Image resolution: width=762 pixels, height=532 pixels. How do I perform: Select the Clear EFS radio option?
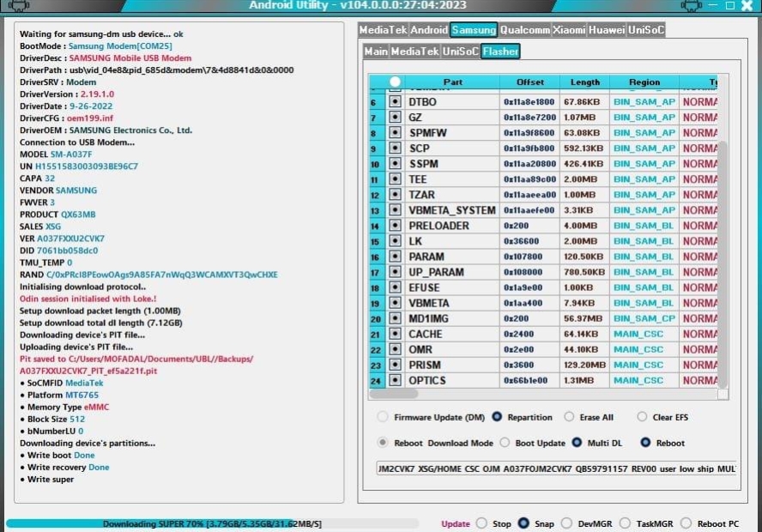(x=642, y=417)
